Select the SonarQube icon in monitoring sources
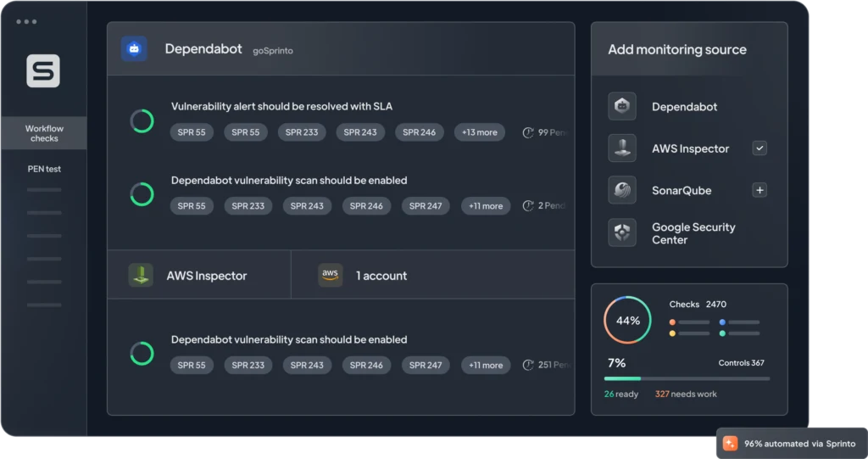 coord(622,190)
